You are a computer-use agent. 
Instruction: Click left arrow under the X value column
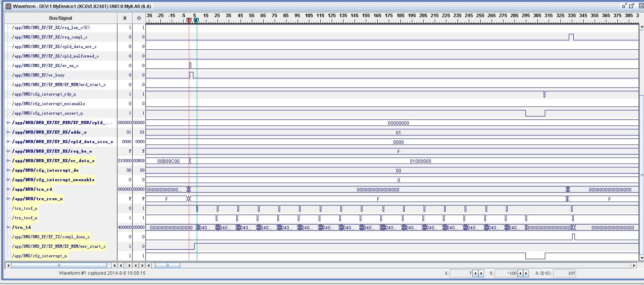click(121, 265)
